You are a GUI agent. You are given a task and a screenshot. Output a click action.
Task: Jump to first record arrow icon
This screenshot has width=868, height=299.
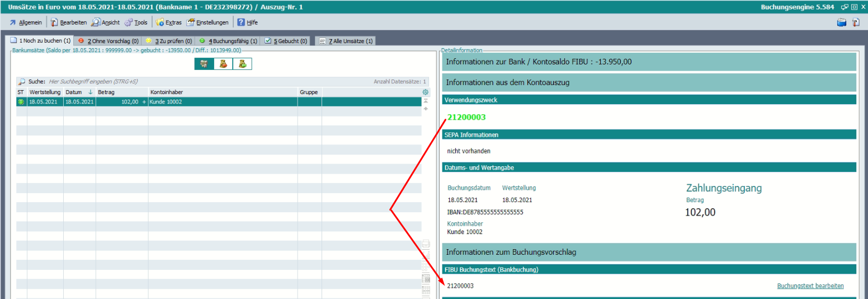pyautogui.click(x=426, y=101)
